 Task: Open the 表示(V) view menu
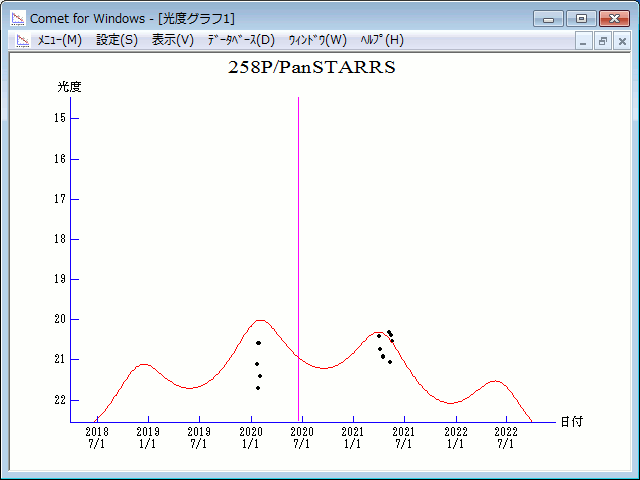click(172, 40)
